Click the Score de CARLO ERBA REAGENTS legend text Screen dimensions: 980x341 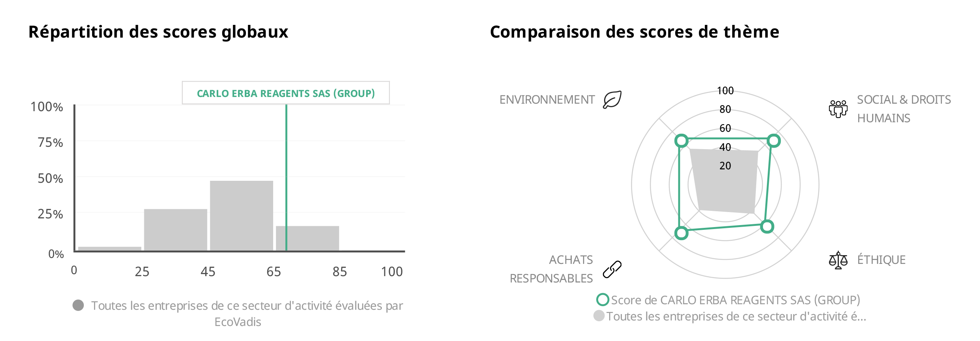(x=735, y=300)
